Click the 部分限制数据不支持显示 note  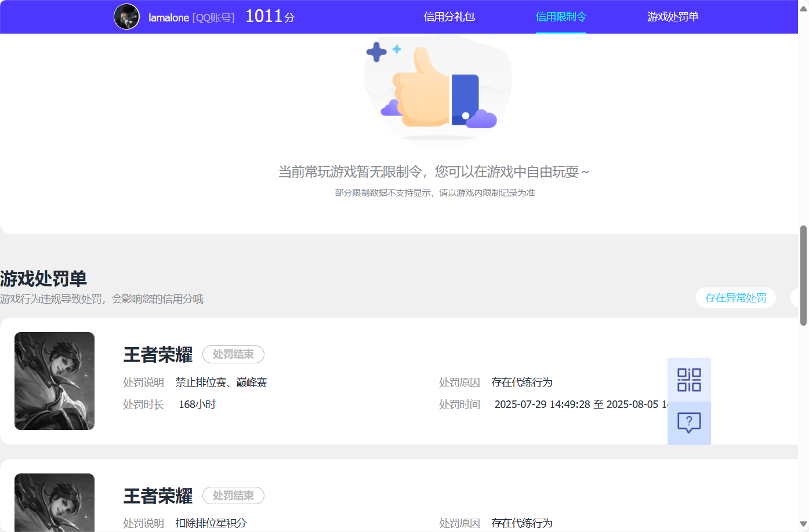click(x=435, y=192)
